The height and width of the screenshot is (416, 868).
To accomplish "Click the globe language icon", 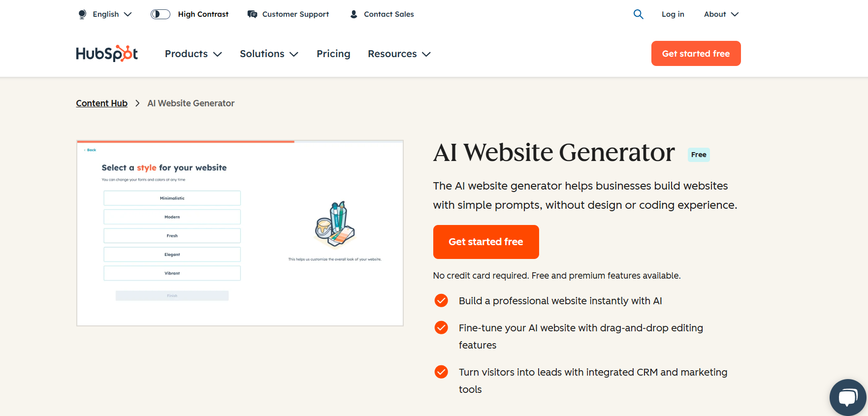I will 82,14.
